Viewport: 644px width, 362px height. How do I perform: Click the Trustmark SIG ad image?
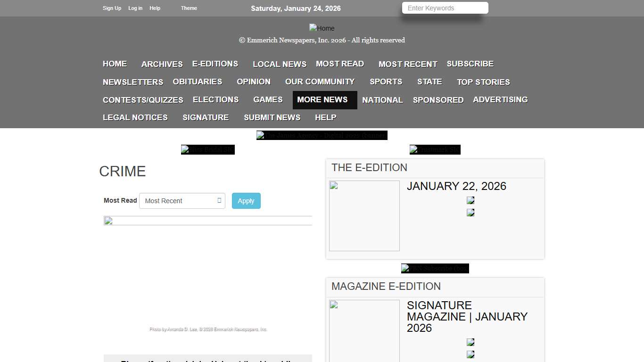(x=435, y=149)
